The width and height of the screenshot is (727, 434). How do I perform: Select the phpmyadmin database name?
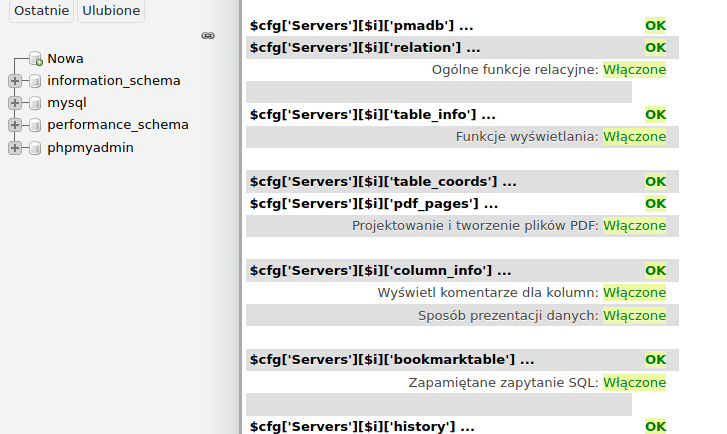[90, 148]
